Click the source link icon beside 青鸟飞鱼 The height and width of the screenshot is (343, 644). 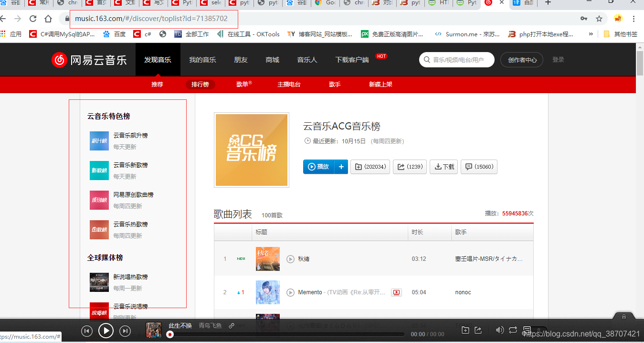(x=232, y=326)
